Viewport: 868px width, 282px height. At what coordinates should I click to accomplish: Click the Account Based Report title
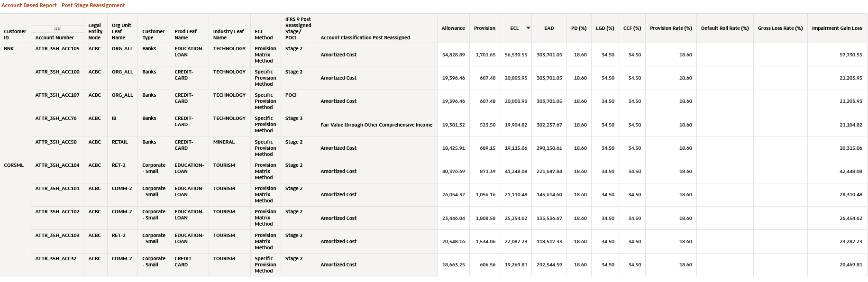[63, 6]
